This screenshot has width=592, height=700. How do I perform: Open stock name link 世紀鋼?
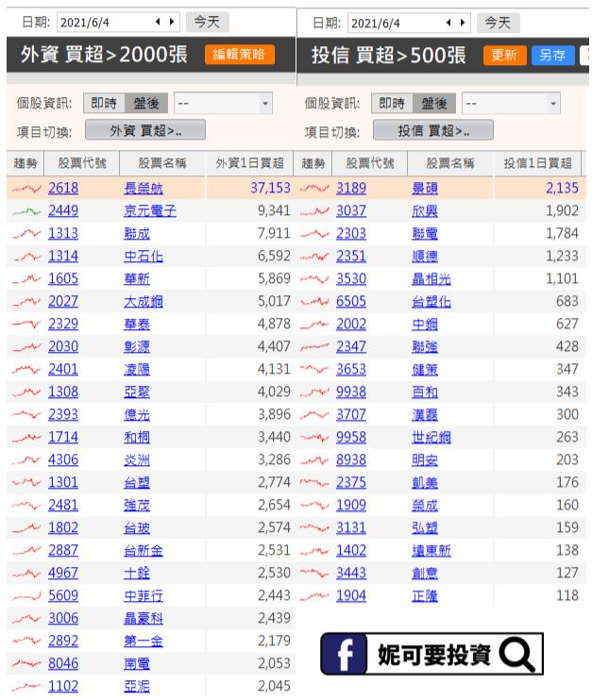click(431, 438)
